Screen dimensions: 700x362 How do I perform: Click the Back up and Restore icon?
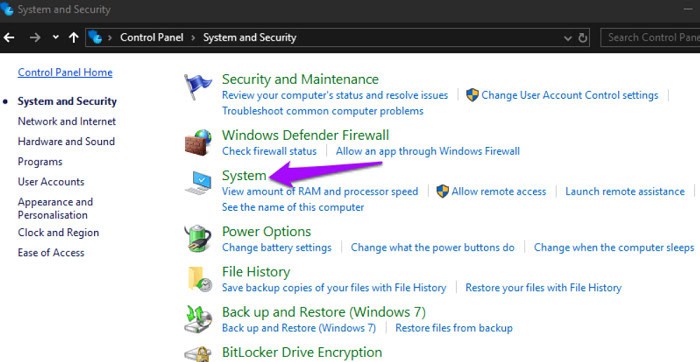click(198, 320)
